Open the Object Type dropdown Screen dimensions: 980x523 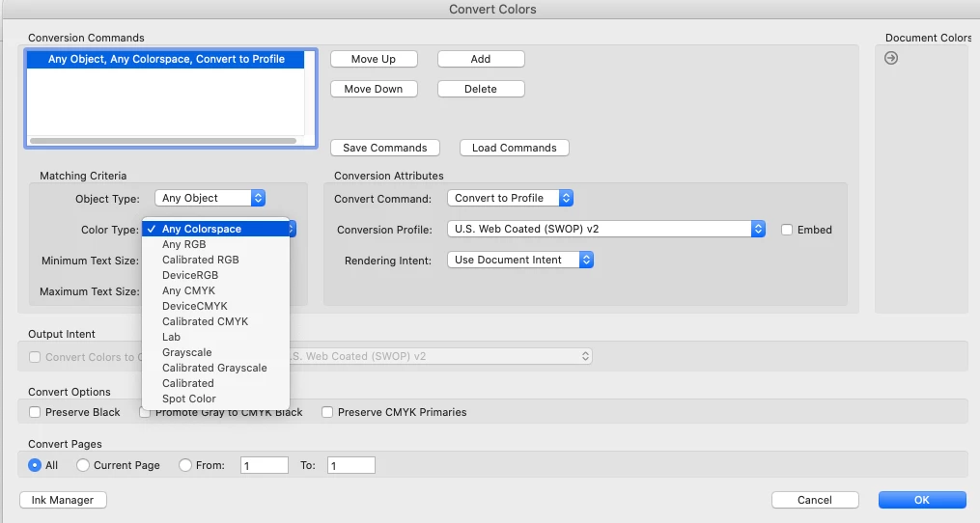point(210,198)
